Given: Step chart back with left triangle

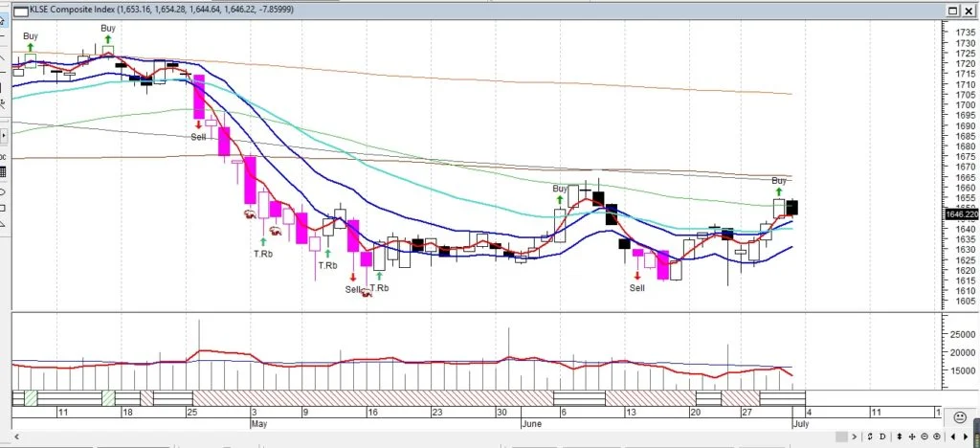Looking at the screenshot, I should point(952,437).
